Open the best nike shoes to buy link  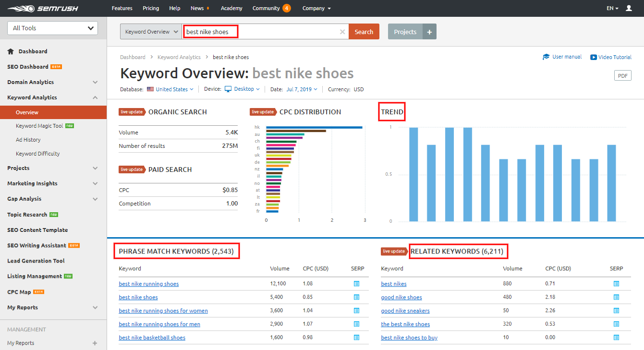pos(409,338)
